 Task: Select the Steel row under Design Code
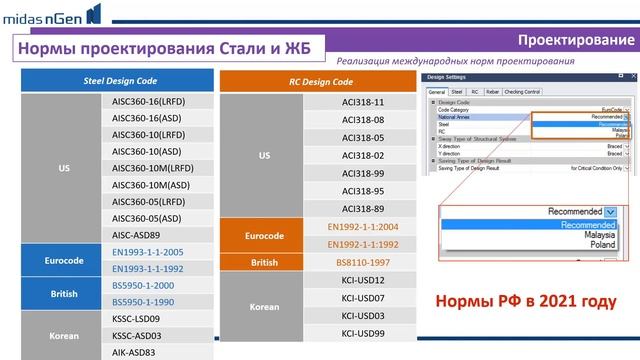pos(484,124)
